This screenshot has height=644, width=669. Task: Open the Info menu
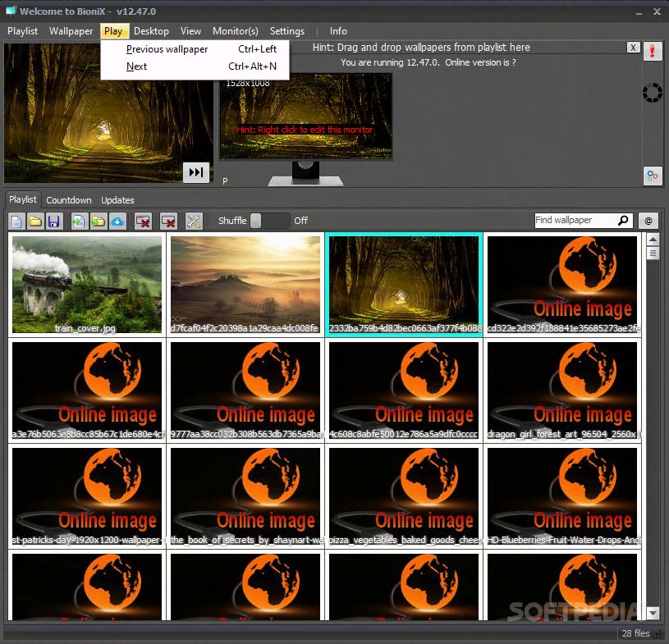(x=338, y=31)
